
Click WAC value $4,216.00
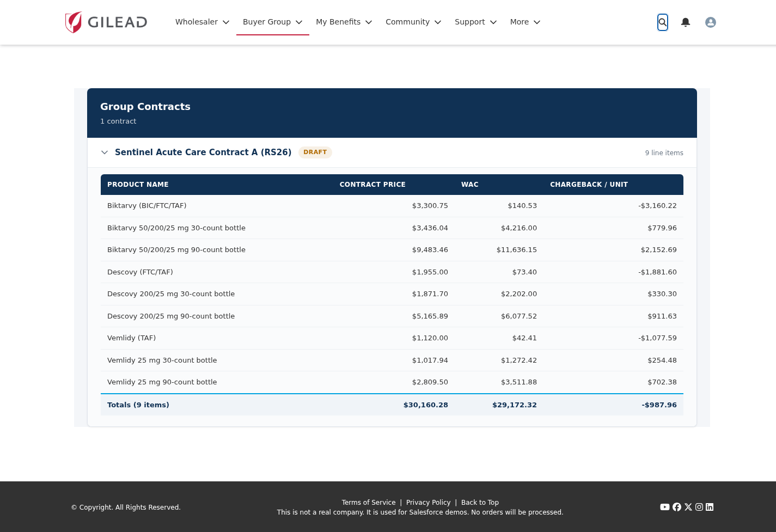[519, 228]
